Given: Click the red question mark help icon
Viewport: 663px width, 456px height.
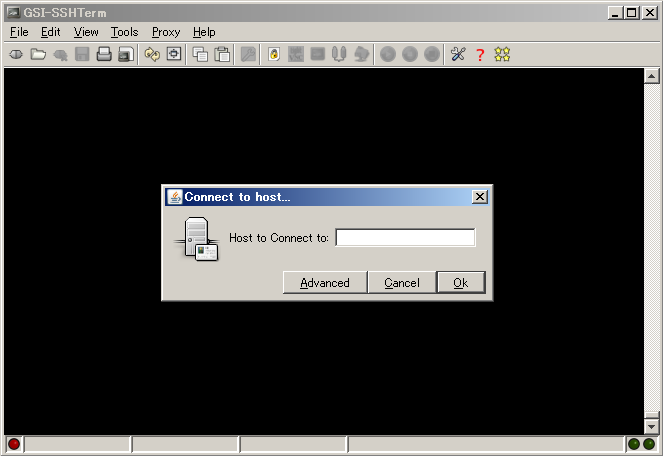Looking at the screenshot, I should pos(479,54).
